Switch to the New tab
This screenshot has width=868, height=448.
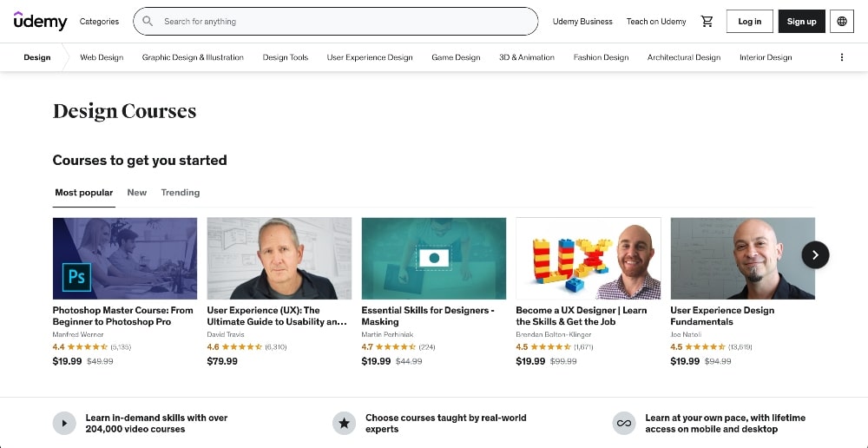(137, 193)
